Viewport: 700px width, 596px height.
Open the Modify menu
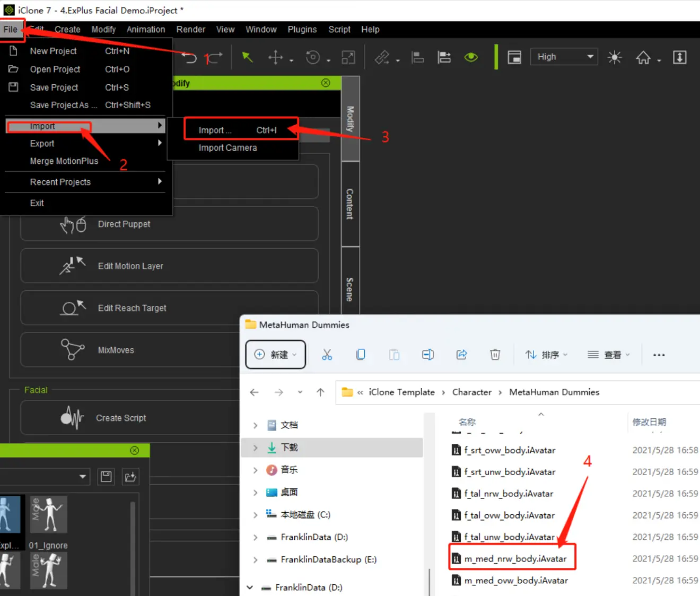tap(103, 29)
